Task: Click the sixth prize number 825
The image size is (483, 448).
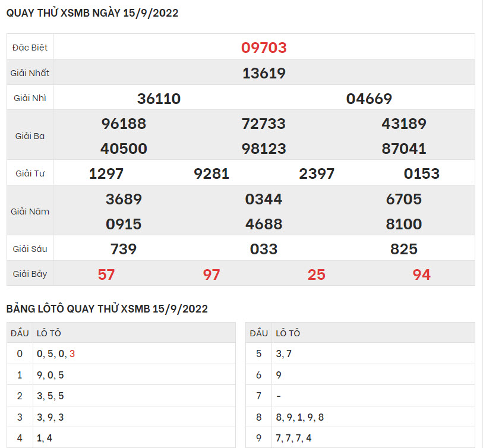Action: (x=404, y=249)
